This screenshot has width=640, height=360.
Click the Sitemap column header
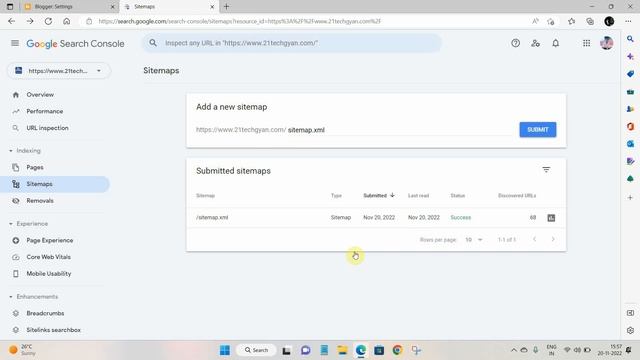tap(205, 196)
